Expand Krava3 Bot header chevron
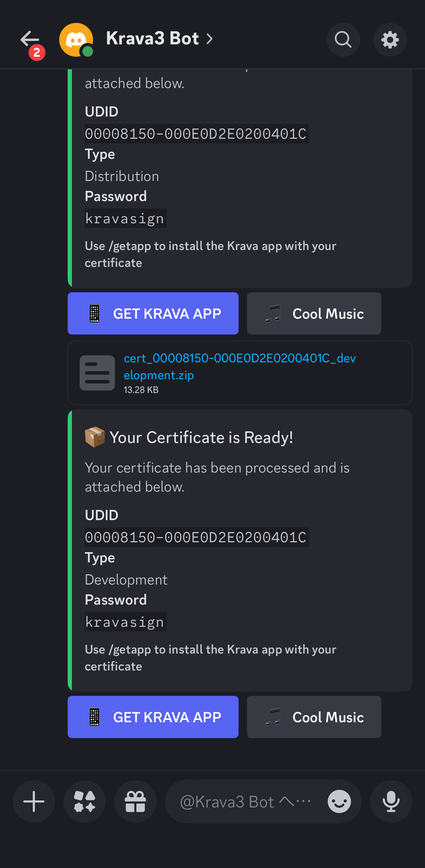Screen dimensions: 425x868 210,39
